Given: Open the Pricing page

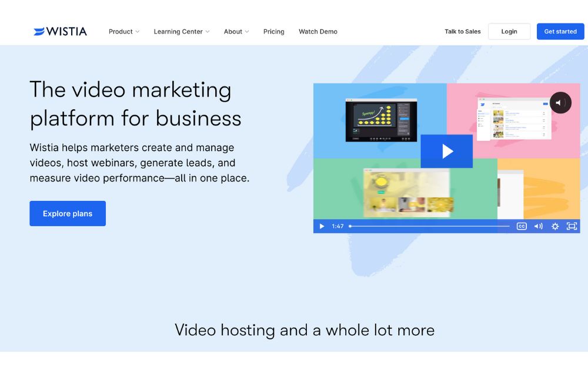Looking at the screenshot, I should 274,32.
